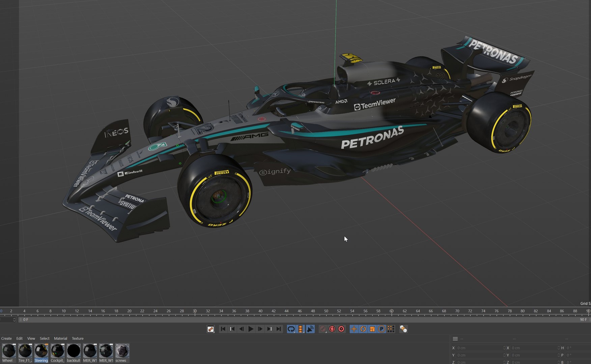Open the Edit menu in material manager

pos(20,338)
